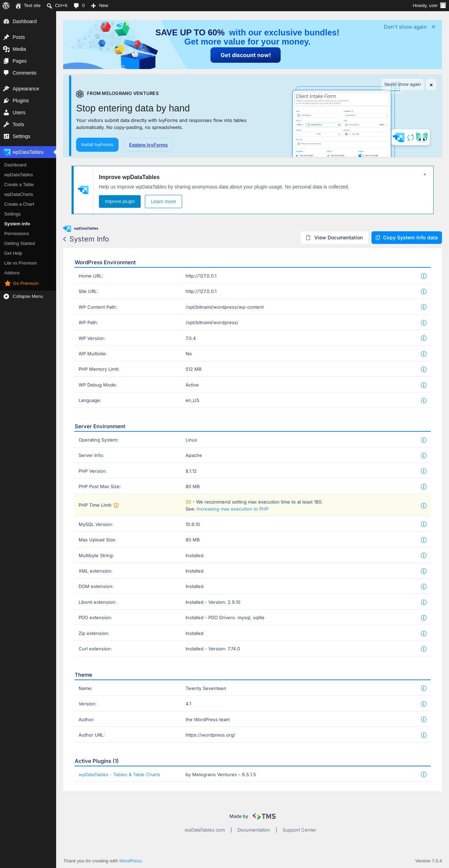Click Never show again on IvyForms ad
The height and width of the screenshot is (868, 449).
coord(402,84)
